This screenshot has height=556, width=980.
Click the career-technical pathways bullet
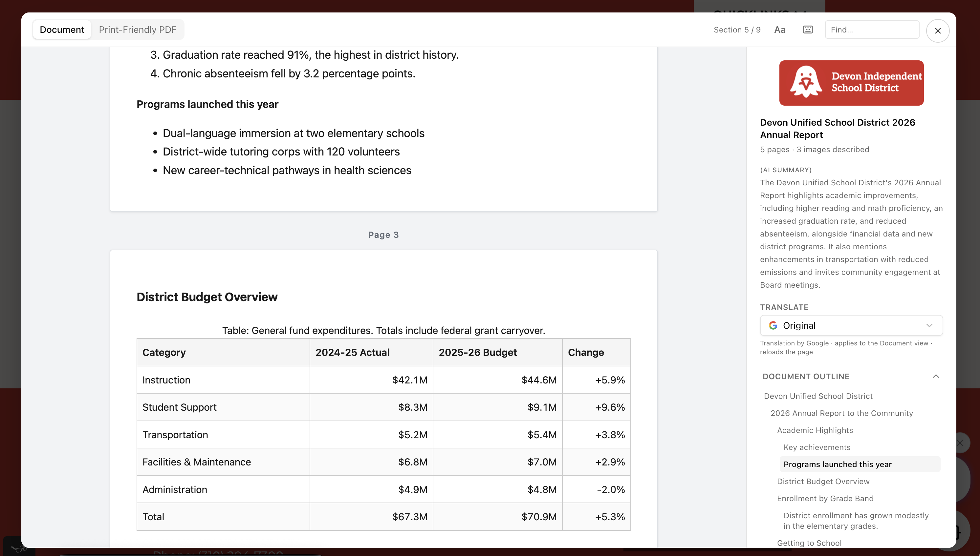coord(287,170)
